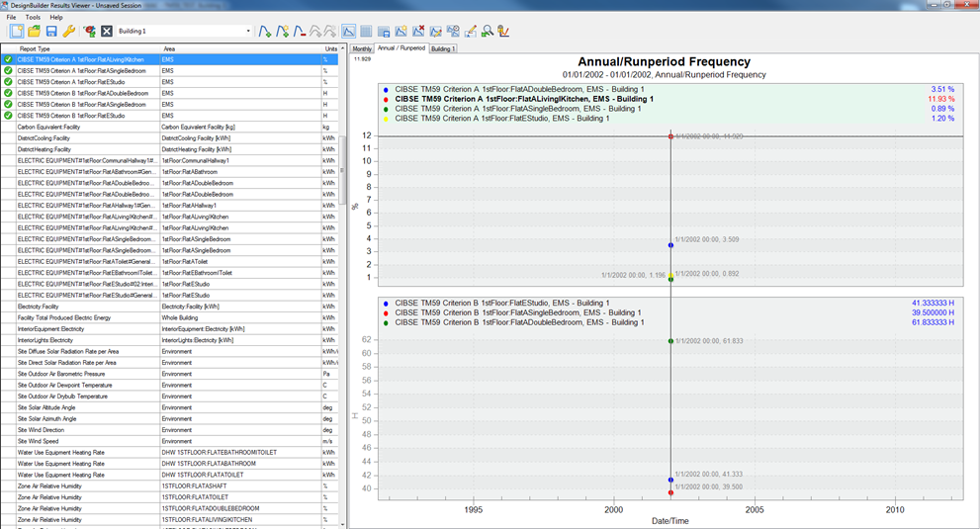The height and width of the screenshot is (529, 980).
Task: Toggle green check for Criterion A FlatEStudio row
Action: (8, 82)
